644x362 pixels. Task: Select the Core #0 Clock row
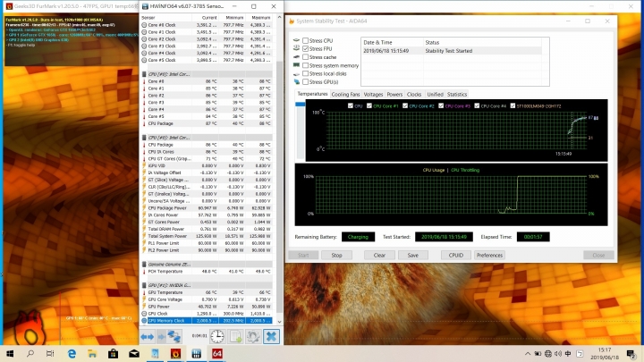point(207,25)
